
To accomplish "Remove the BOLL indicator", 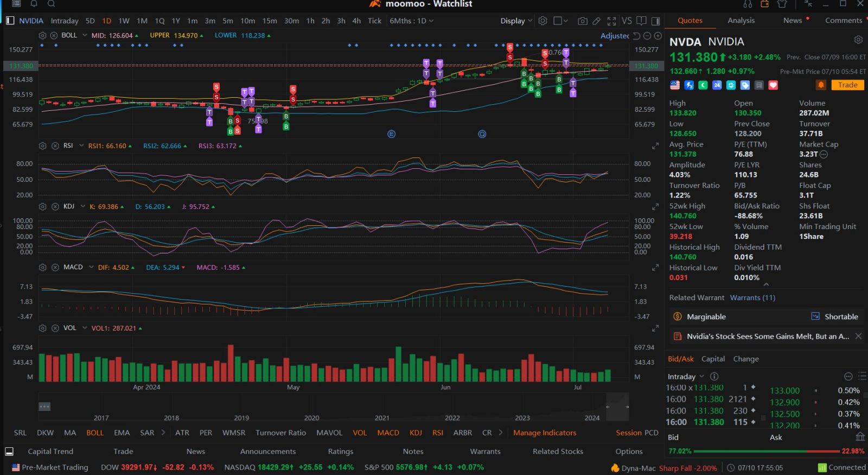I will [x=54, y=35].
